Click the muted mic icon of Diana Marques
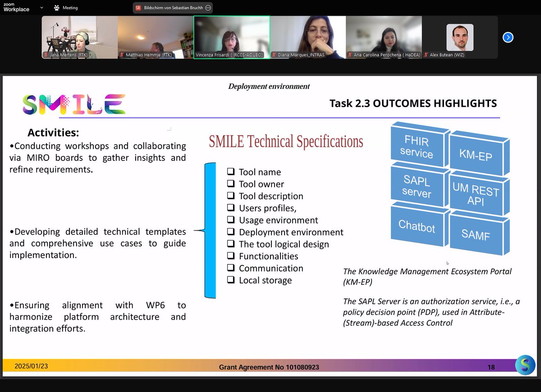The width and height of the screenshot is (541, 392). (274, 55)
